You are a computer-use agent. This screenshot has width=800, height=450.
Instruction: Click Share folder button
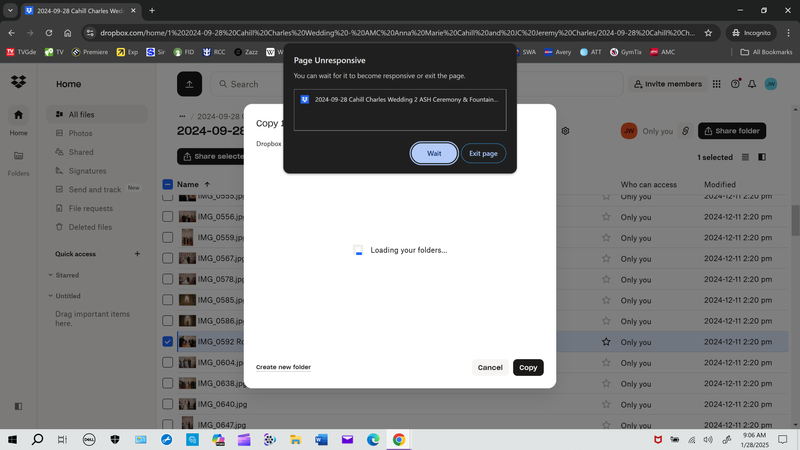pos(732,131)
